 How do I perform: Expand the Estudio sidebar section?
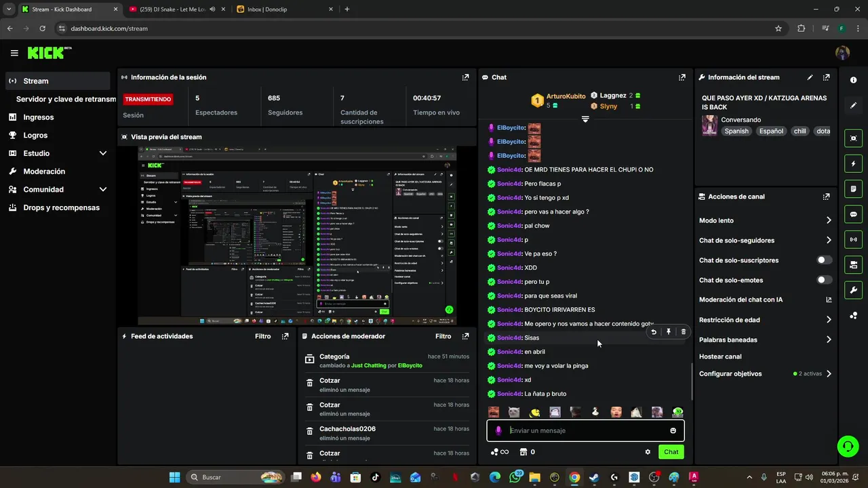[103, 153]
